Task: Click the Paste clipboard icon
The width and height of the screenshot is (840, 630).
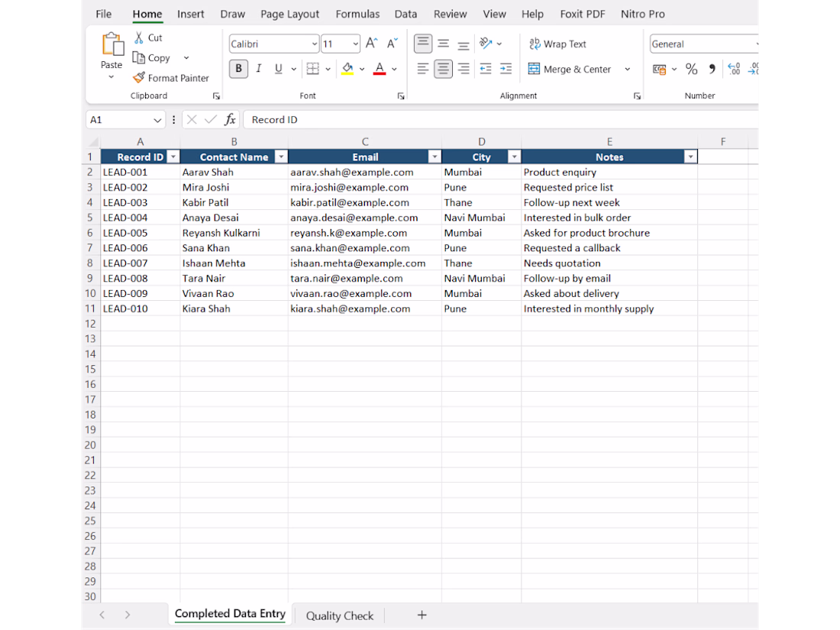Action: pyautogui.click(x=112, y=44)
